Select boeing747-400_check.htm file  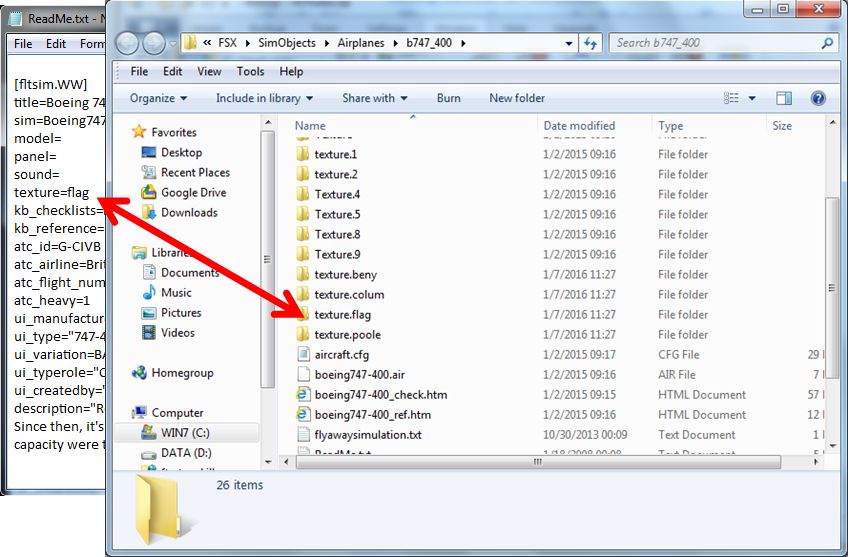pos(372,394)
